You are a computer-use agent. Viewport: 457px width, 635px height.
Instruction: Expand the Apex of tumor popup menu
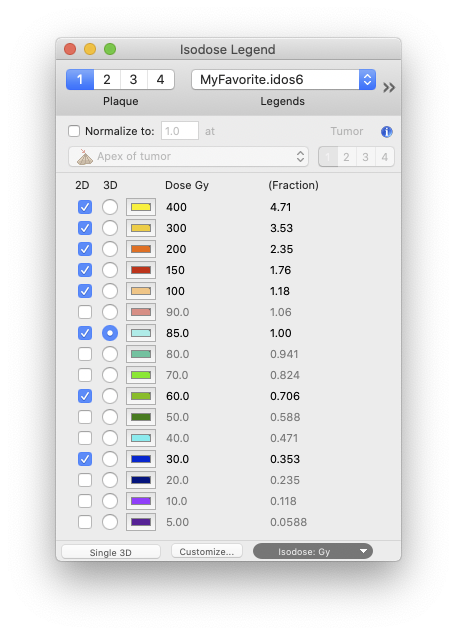click(x=188, y=157)
